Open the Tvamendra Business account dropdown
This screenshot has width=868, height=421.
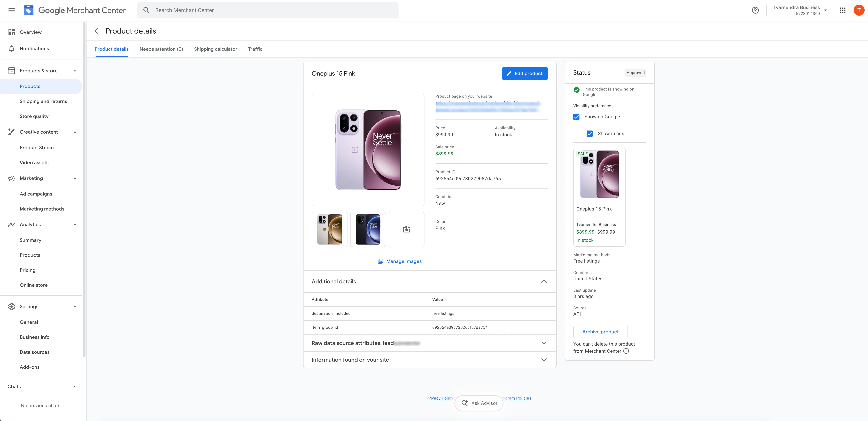tap(825, 10)
